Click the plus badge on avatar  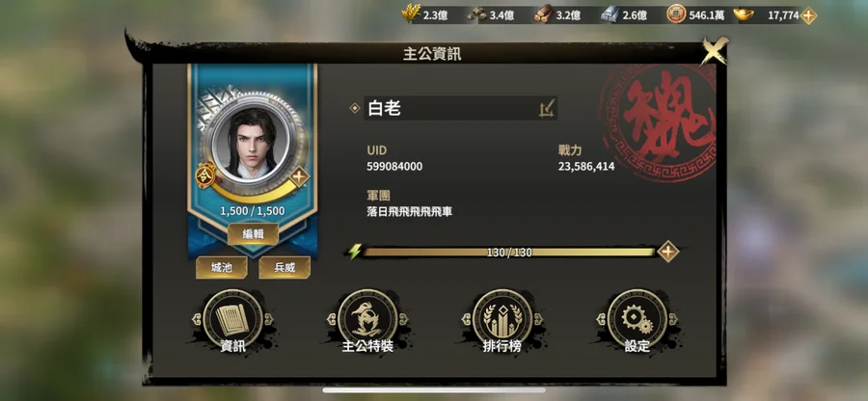299,177
